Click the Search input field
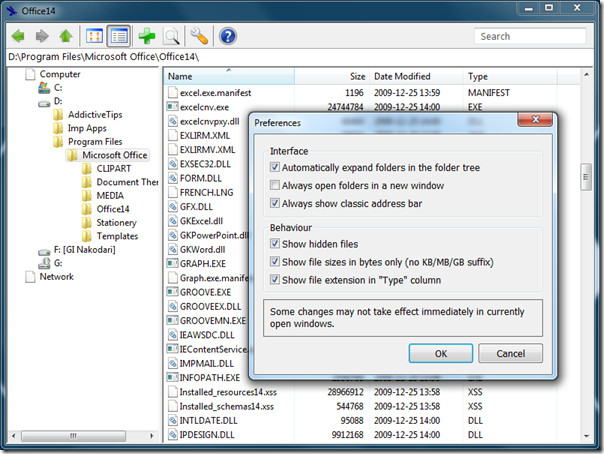604x454 pixels. pos(530,36)
